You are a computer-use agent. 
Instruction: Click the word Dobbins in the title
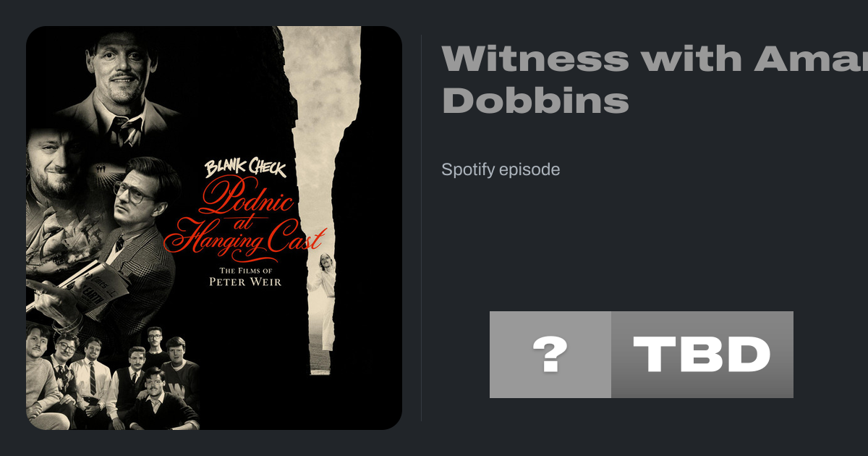point(535,101)
